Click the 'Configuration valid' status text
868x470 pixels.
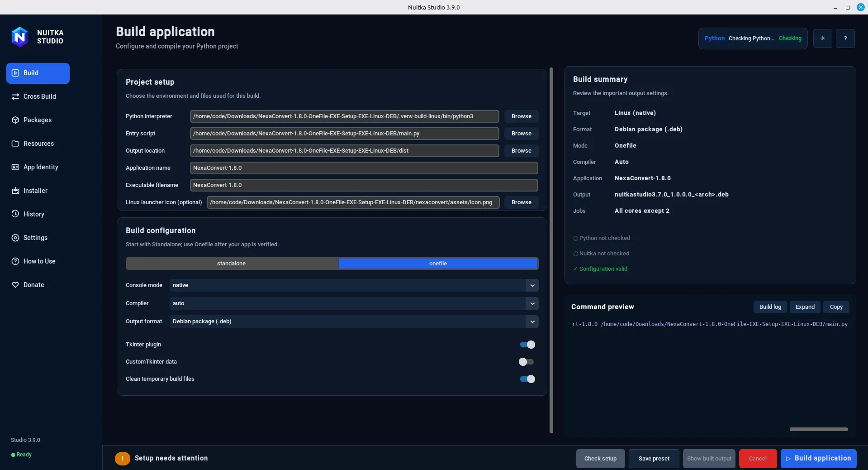[x=603, y=269]
